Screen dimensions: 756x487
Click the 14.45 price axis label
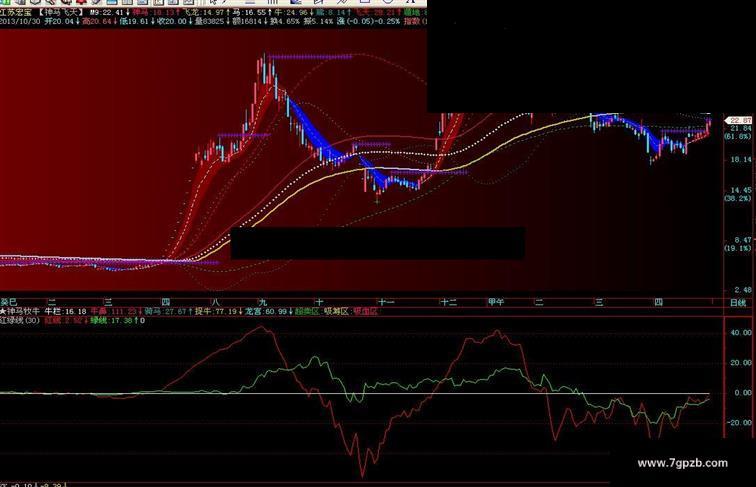[741, 190]
